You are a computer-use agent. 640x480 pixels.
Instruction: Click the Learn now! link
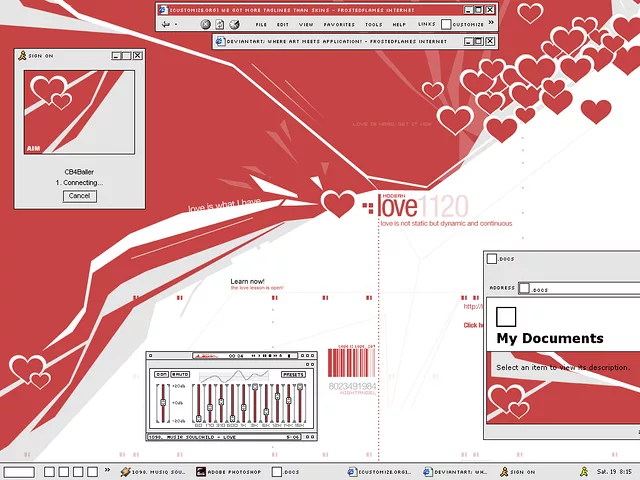(x=247, y=281)
